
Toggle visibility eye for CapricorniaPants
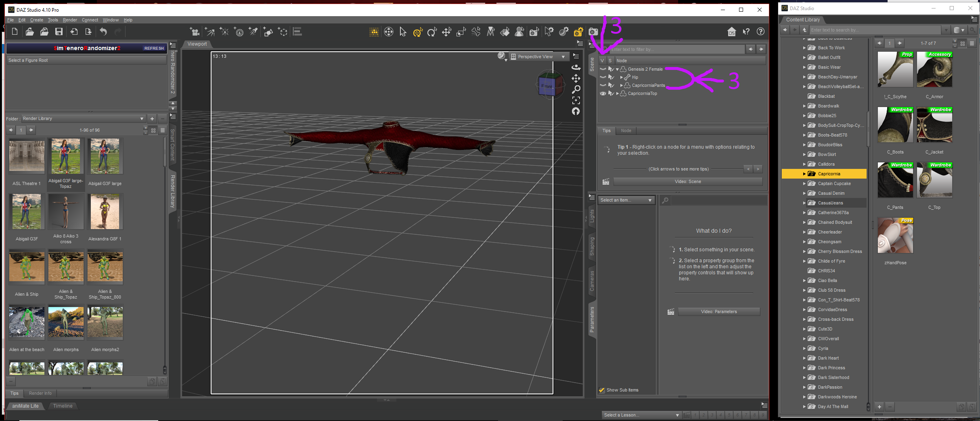point(603,85)
